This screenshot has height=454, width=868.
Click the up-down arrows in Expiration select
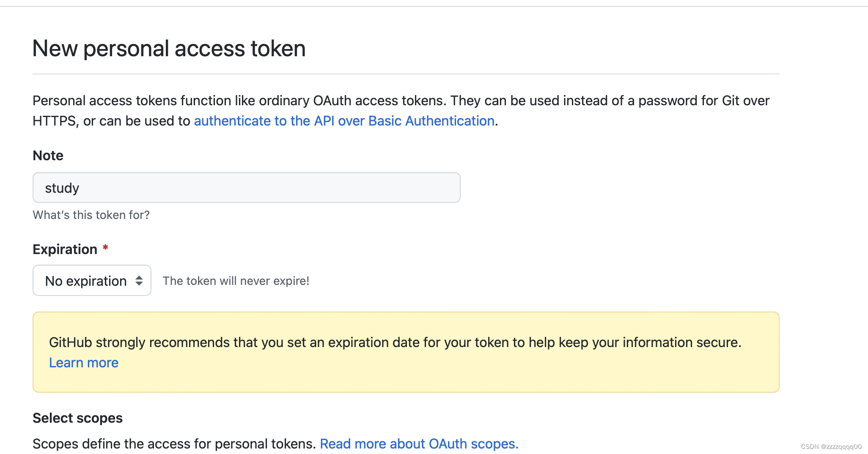pyautogui.click(x=139, y=281)
